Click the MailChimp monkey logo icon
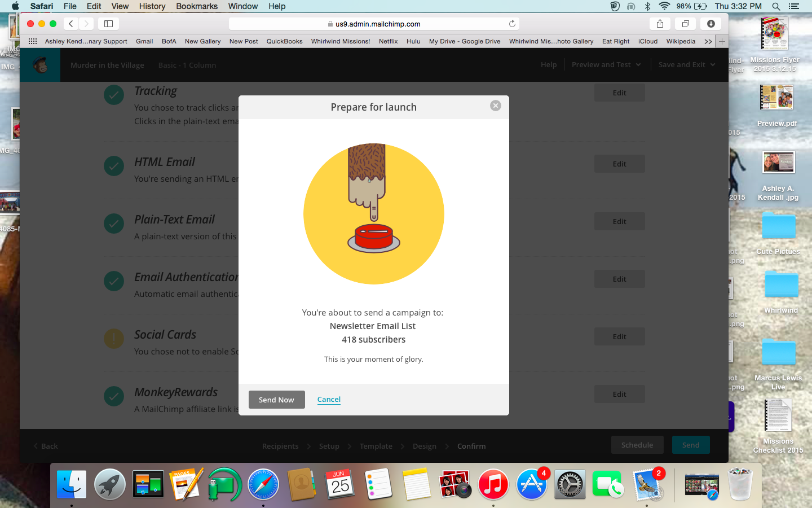This screenshot has height=508, width=812. coord(40,65)
